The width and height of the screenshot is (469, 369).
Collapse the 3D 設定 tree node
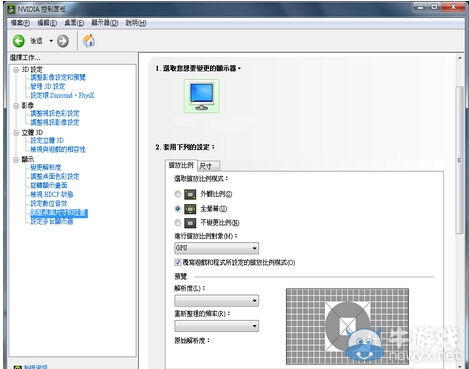click(x=16, y=70)
